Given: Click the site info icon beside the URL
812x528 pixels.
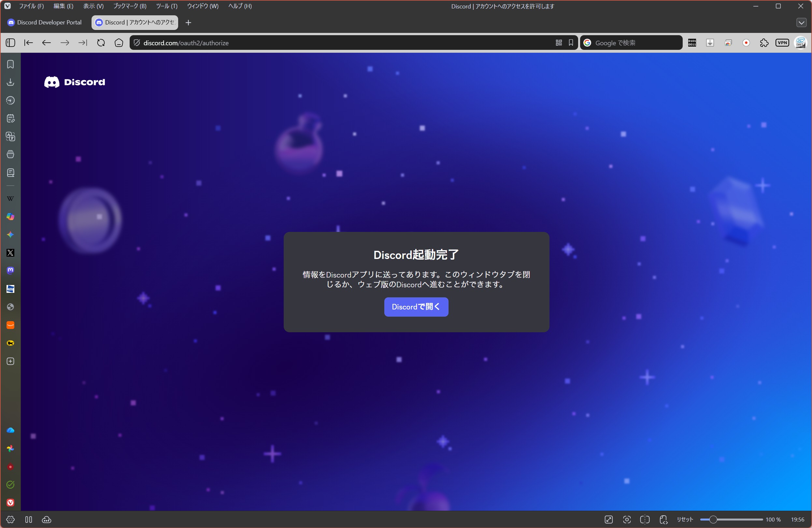Looking at the screenshot, I should [x=137, y=43].
